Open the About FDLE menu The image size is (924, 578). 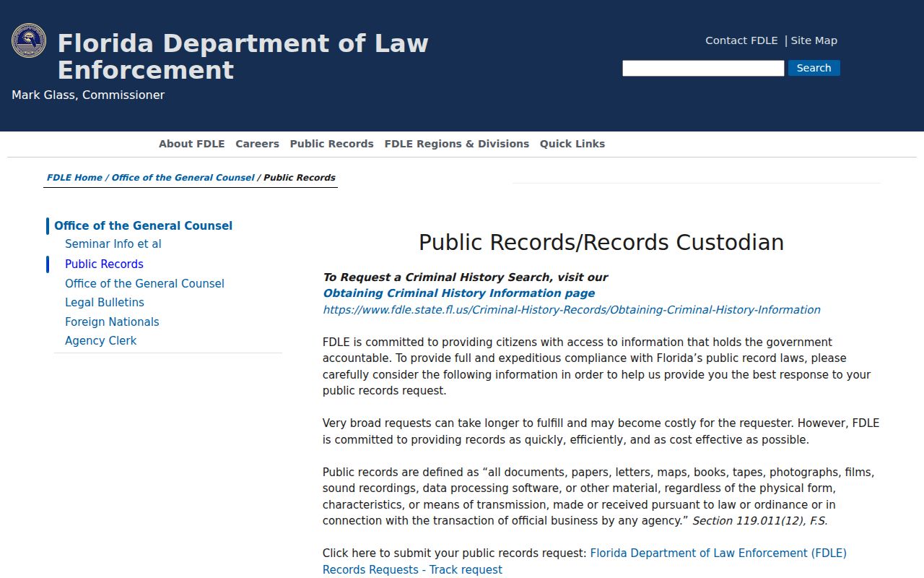point(192,144)
